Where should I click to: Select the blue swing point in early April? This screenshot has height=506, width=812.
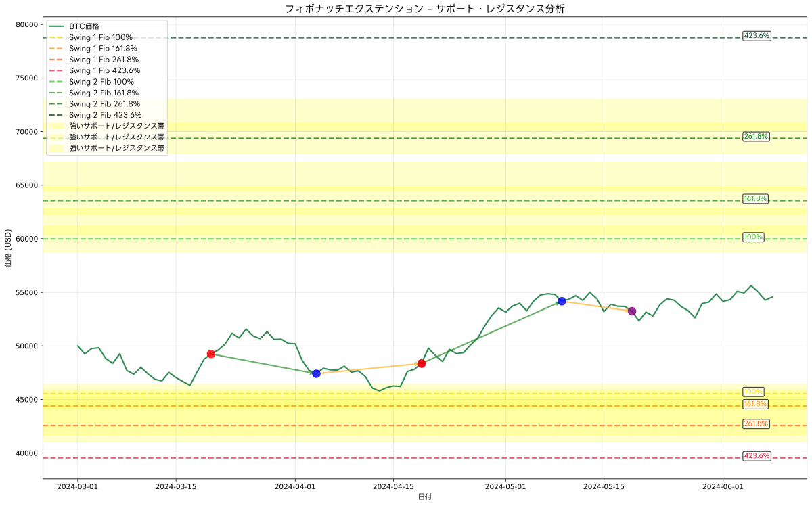[316, 373]
